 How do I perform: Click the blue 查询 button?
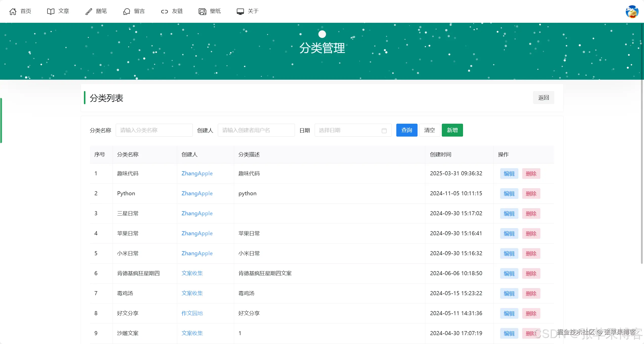tap(407, 130)
